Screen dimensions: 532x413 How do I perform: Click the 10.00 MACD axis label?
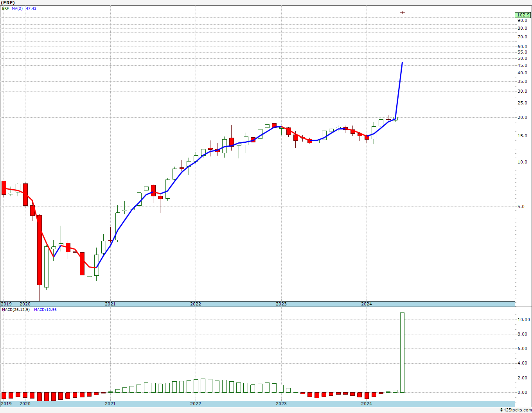coord(523,320)
